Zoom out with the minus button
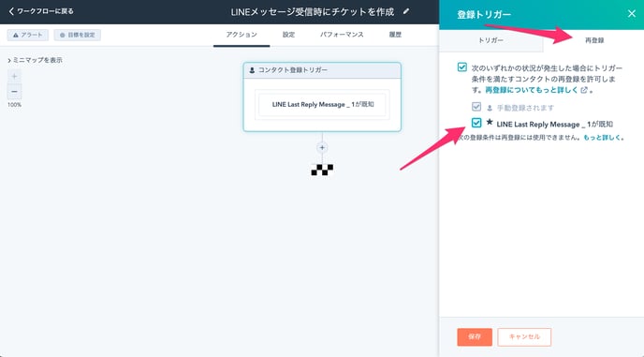The image size is (644, 357). tap(14, 91)
